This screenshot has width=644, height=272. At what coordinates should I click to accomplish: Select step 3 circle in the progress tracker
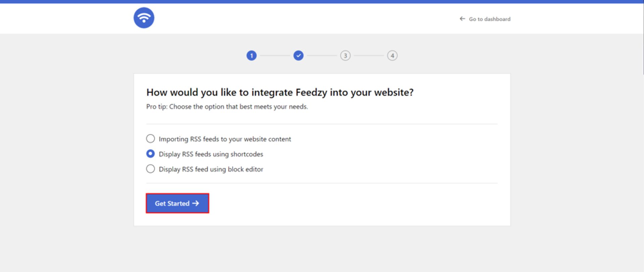tap(345, 55)
